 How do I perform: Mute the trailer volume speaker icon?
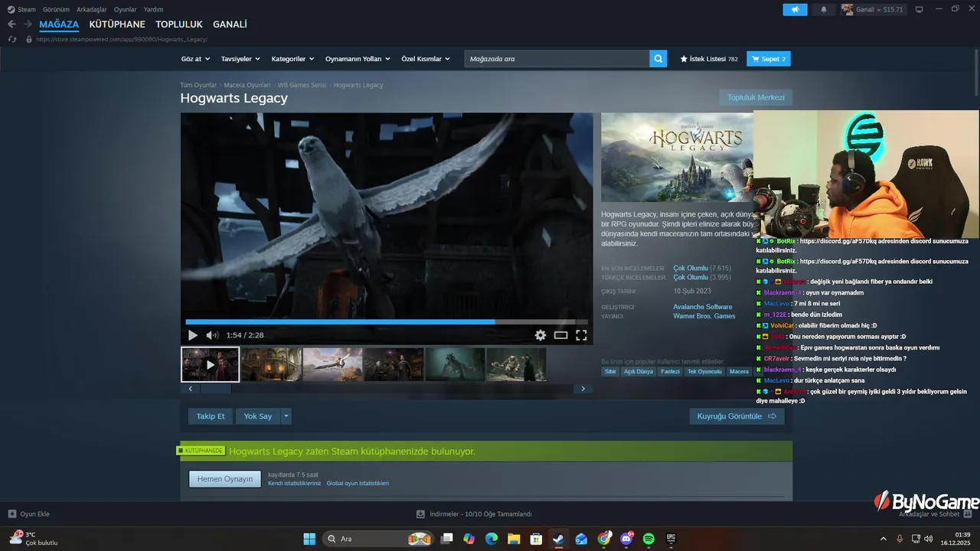tap(212, 335)
